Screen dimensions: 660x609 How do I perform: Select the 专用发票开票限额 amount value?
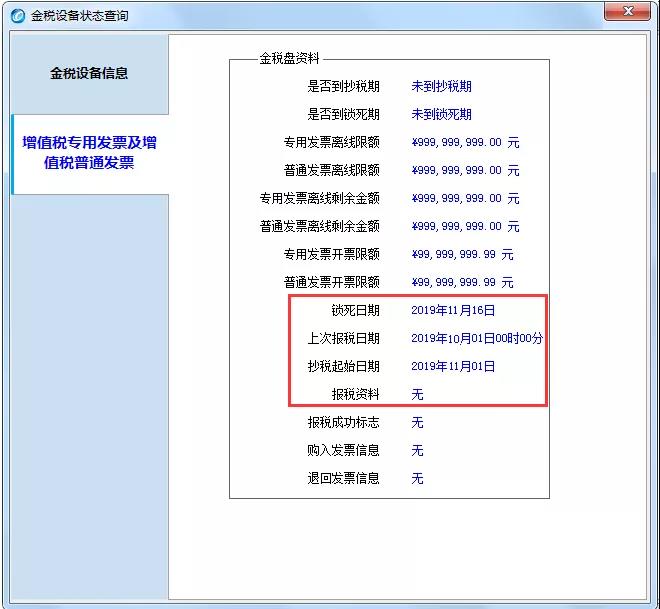coord(462,255)
